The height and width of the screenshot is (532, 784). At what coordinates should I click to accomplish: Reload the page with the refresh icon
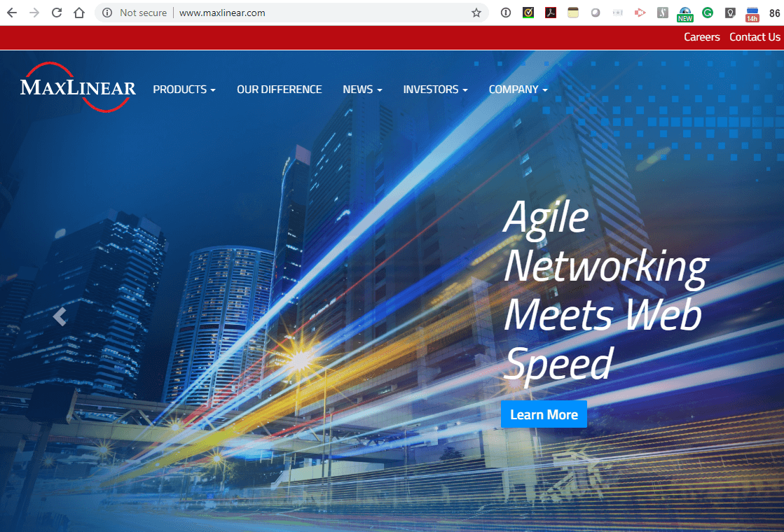point(57,13)
